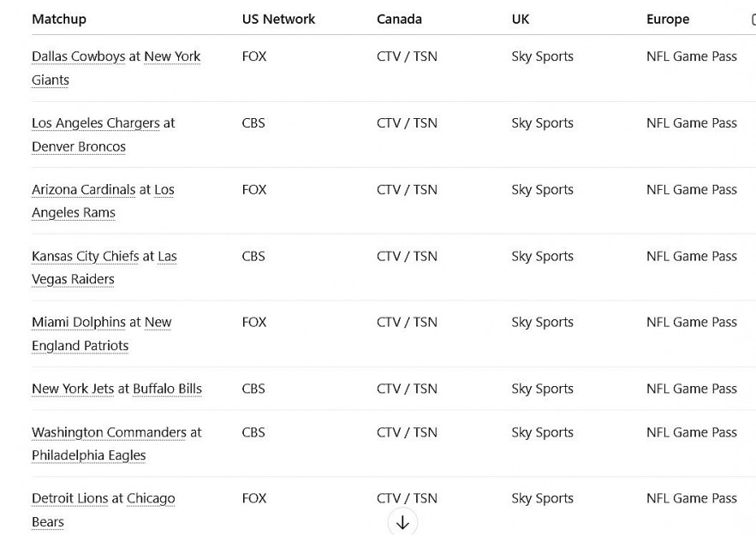Open the Buffalo Bills team link
The width and height of the screenshot is (756, 535).
tap(166, 388)
